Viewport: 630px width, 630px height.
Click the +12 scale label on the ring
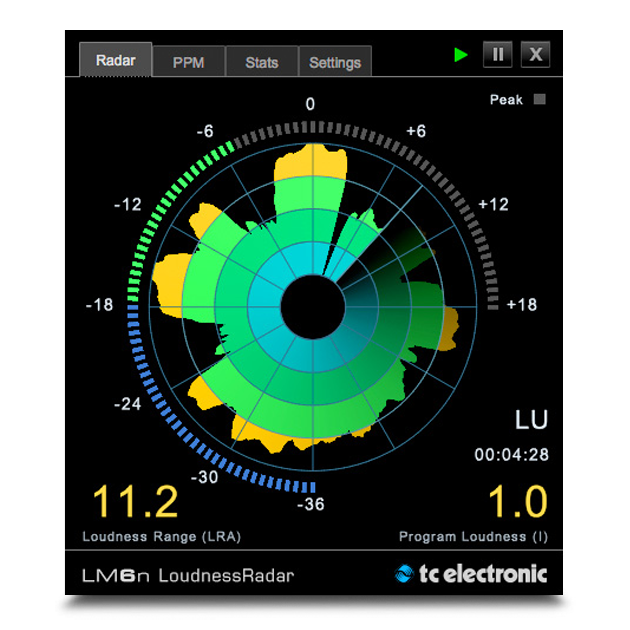(x=493, y=205)
